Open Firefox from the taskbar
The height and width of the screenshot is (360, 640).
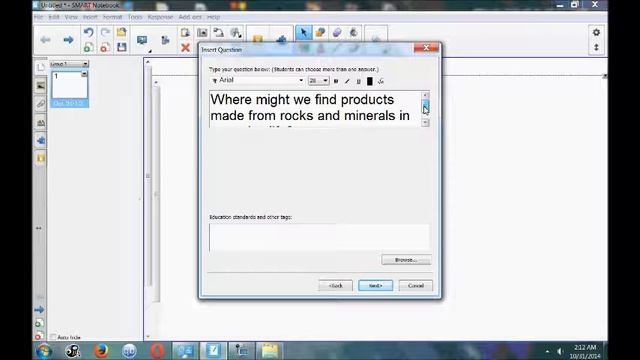point(101,351)
